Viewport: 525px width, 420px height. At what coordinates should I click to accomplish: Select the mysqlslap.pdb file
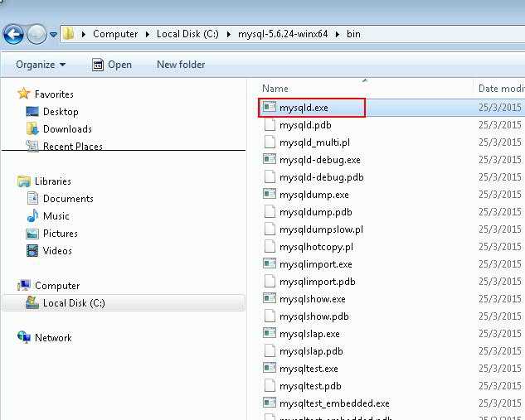click(x=311, y=351)
